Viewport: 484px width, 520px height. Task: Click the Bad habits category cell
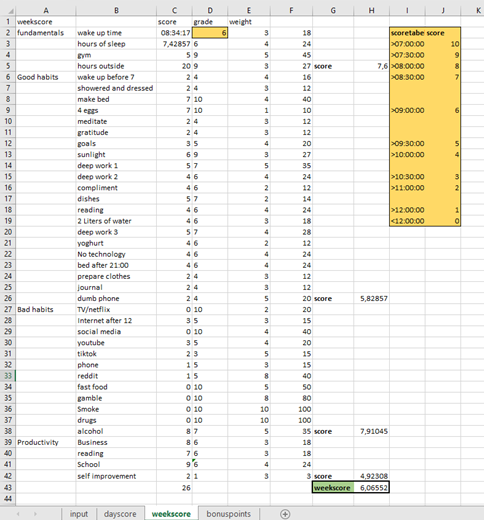(46, 309)
